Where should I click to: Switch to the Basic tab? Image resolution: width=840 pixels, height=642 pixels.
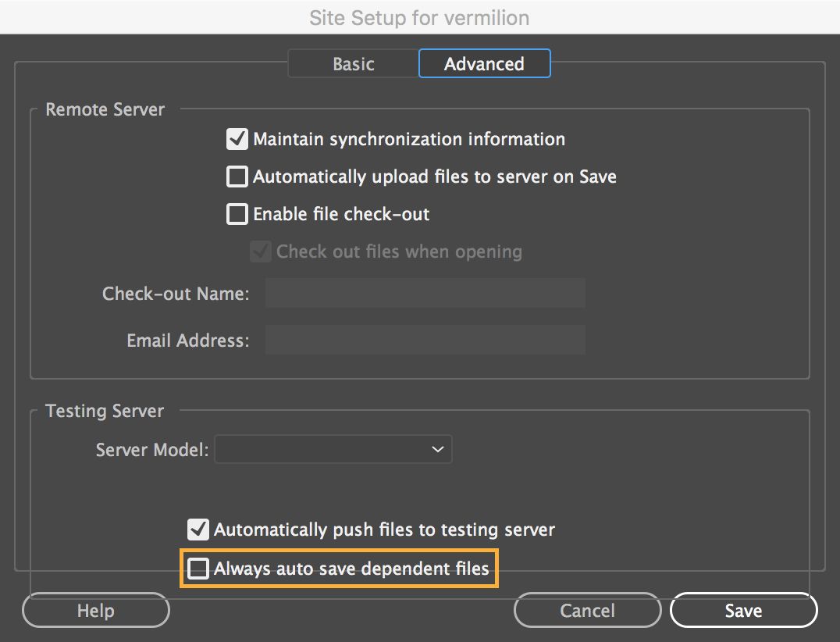click(353, 64)
